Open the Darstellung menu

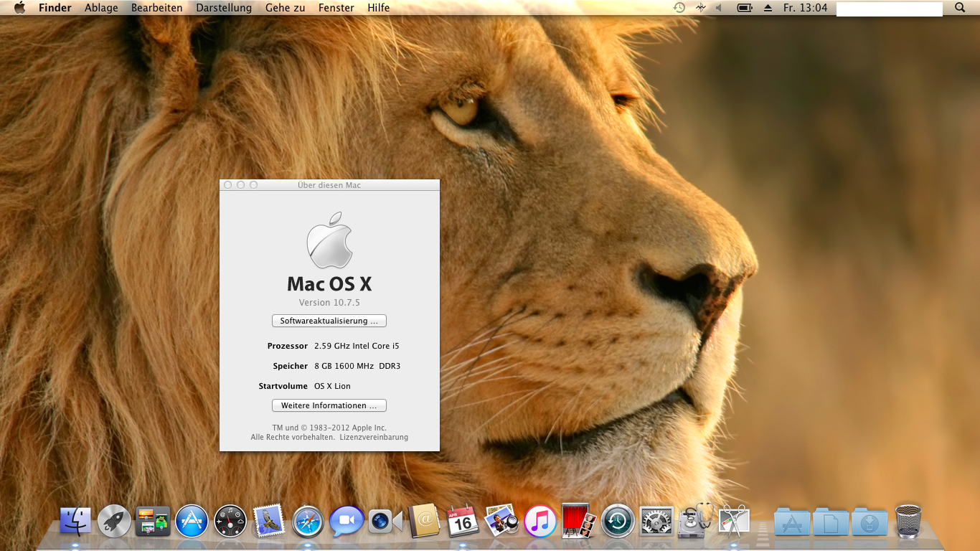point(224,8)
